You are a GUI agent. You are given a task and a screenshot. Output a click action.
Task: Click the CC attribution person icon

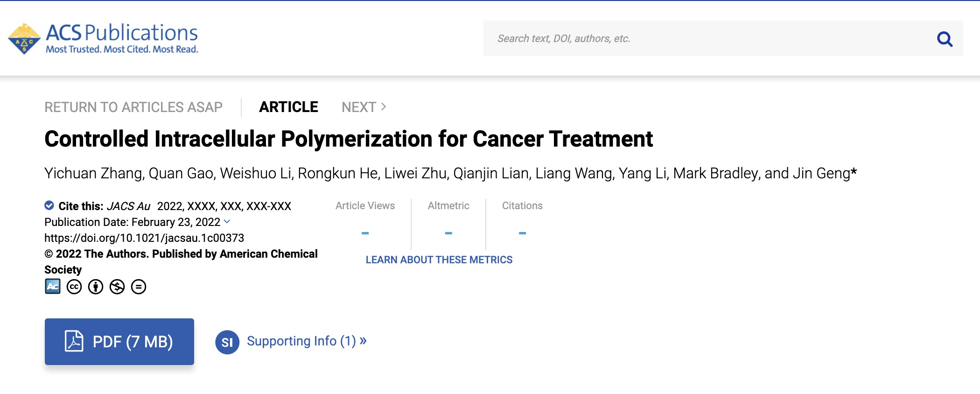tap(96, 287)
